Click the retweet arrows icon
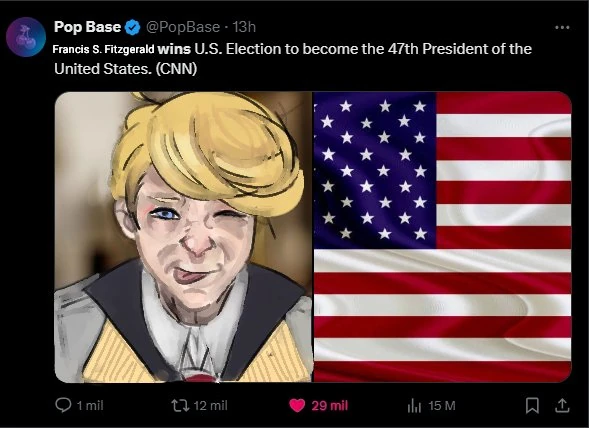The width and height of the screenshot is (589, 428). tap(180, 405)
